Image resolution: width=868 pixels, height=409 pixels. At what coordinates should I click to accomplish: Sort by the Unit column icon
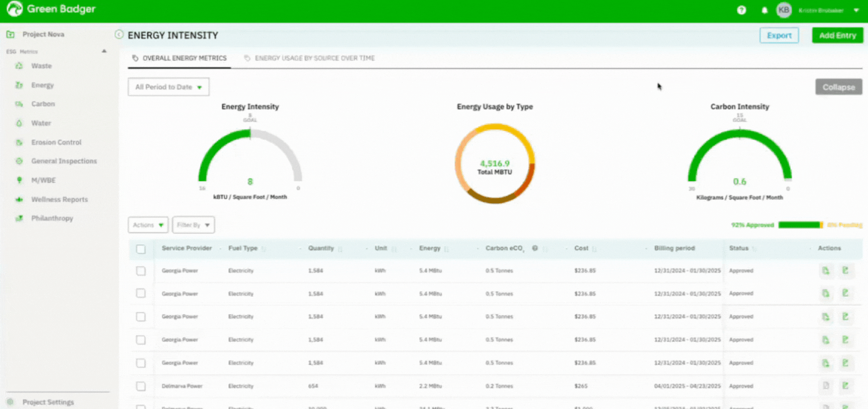(x=393, y=249)
